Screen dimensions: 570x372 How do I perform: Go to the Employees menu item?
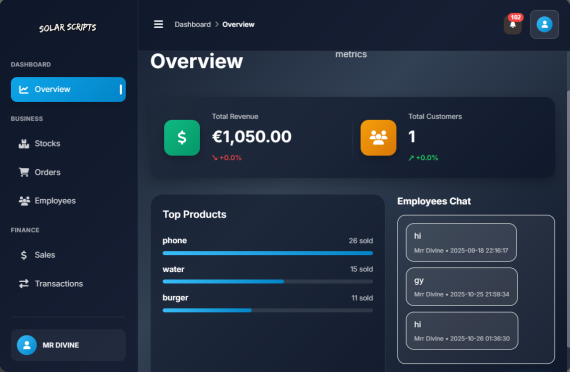[68, 201]
